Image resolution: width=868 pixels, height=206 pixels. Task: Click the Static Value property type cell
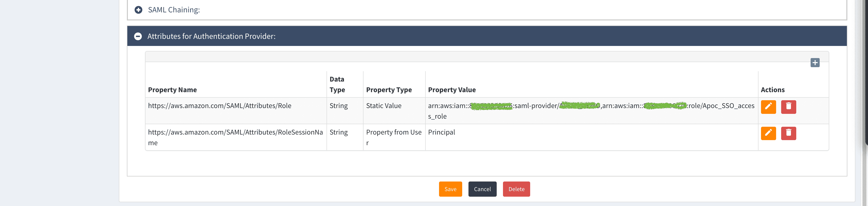coord(383,106)
